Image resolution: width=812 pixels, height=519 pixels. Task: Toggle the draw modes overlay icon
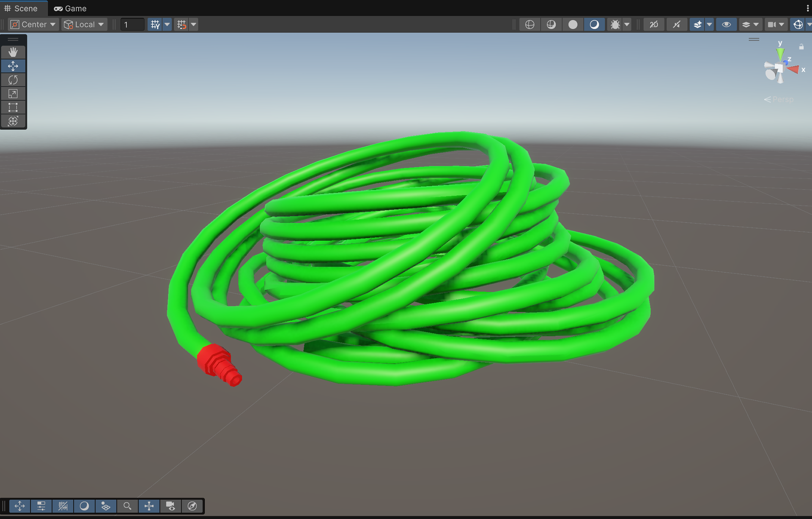(x=84, y=506)
